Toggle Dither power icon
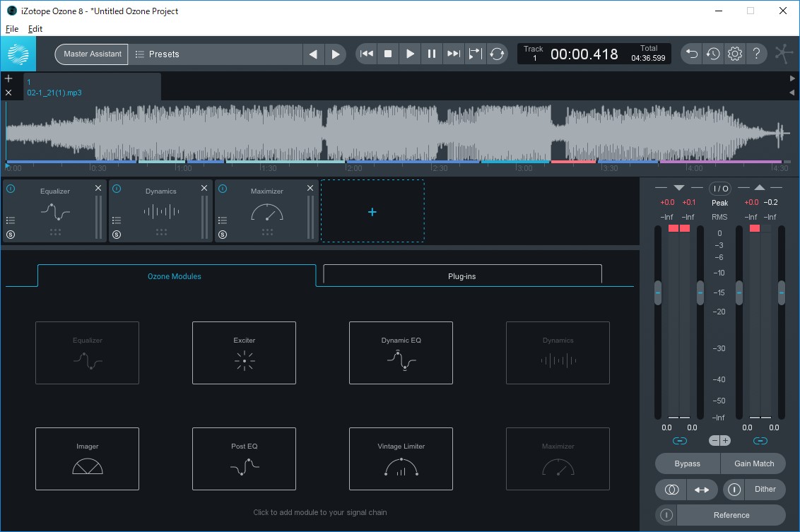This screenshot has height=532, width=800. (734, 490)
